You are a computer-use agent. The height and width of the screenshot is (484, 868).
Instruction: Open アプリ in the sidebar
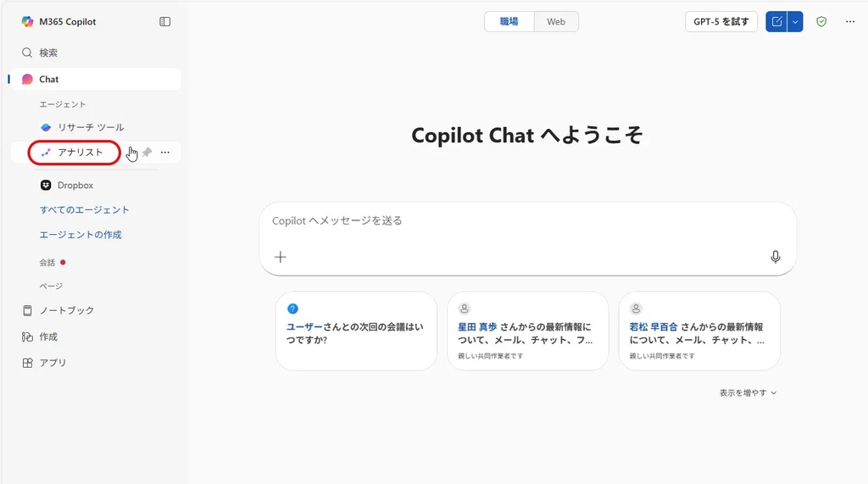pyautogui.click(x=53, y=363)
